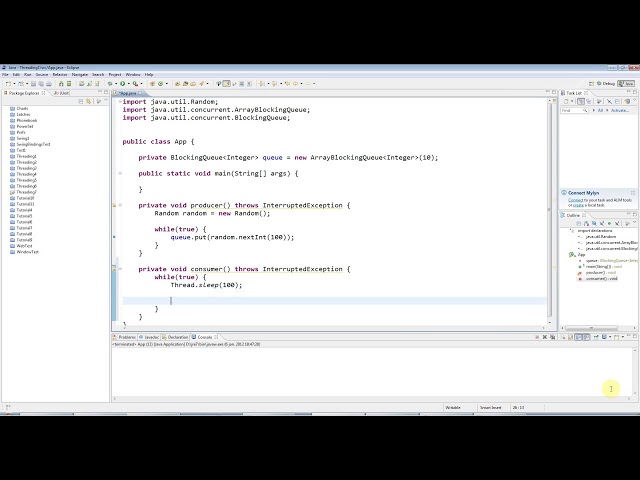Toggle Show Whitespace Characters toolbar button
Viewport: 640px width, 480px height.
[x=249, y=84]
